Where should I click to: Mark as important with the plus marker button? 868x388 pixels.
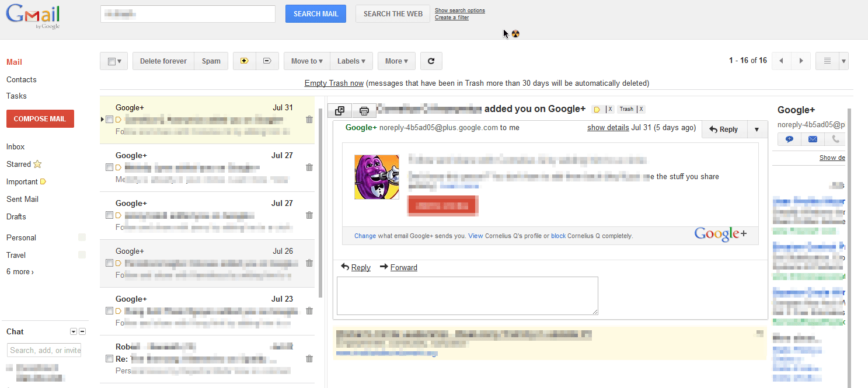click(245, 61)
